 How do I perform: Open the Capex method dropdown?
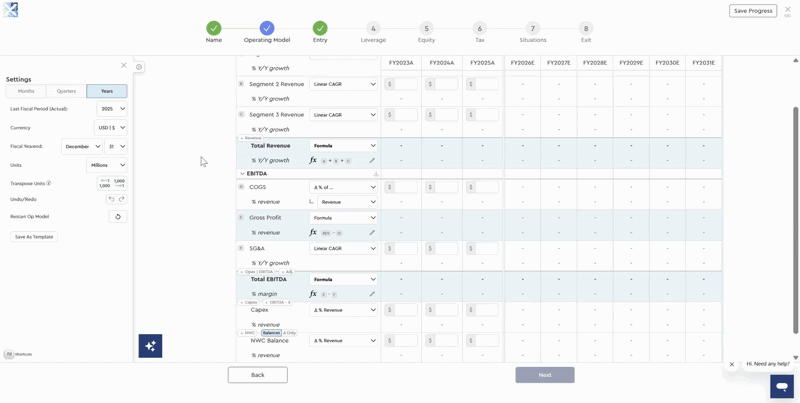pos(343,310)
